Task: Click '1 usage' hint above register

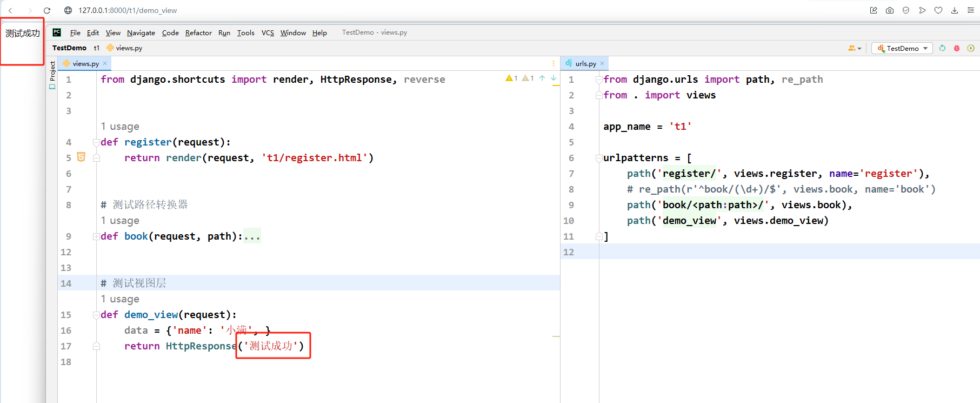Action: pyautogui.click(x=120, y=127)
